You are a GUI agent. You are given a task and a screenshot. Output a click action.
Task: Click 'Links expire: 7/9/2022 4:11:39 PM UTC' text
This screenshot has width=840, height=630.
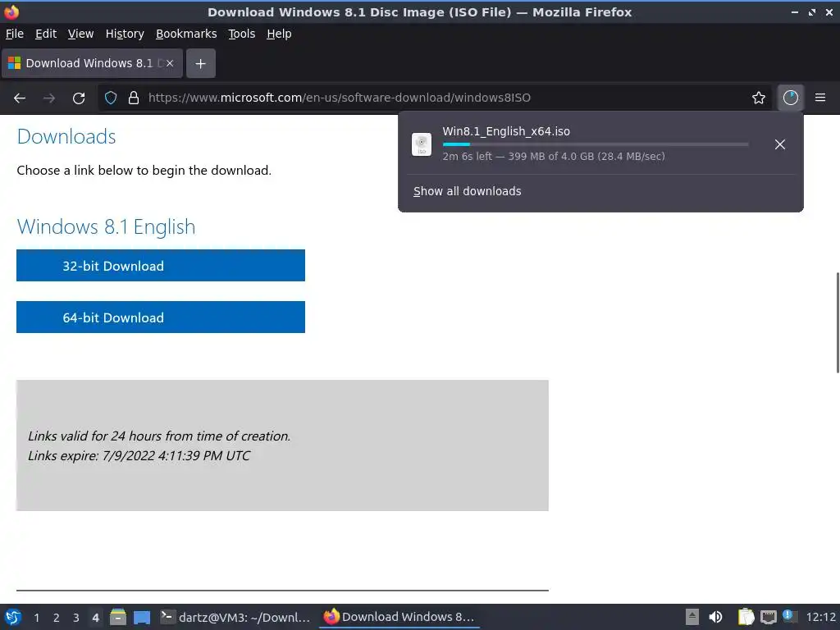pos(139,456)
